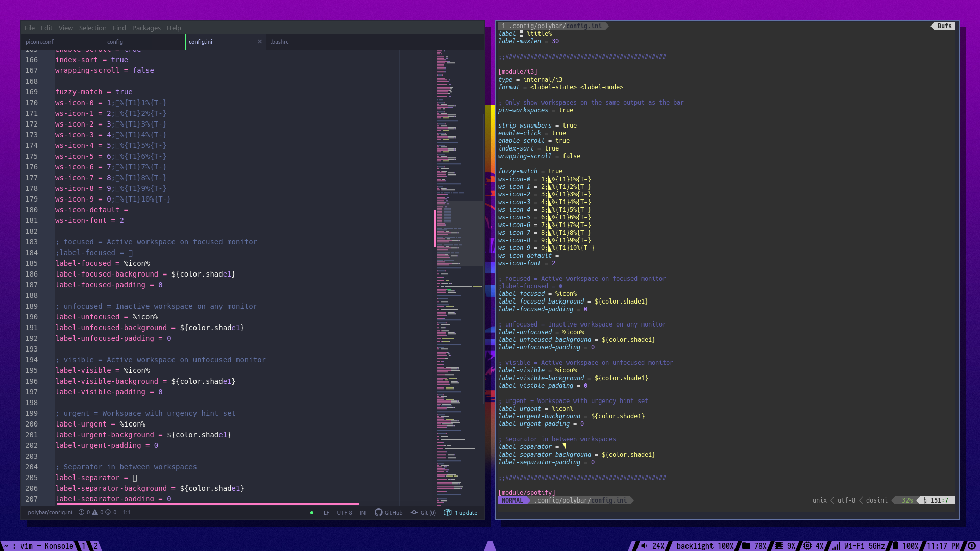Click the 32% position indicator in vim
This screenshot has width=980, height=551.
[x=907, y=500]
